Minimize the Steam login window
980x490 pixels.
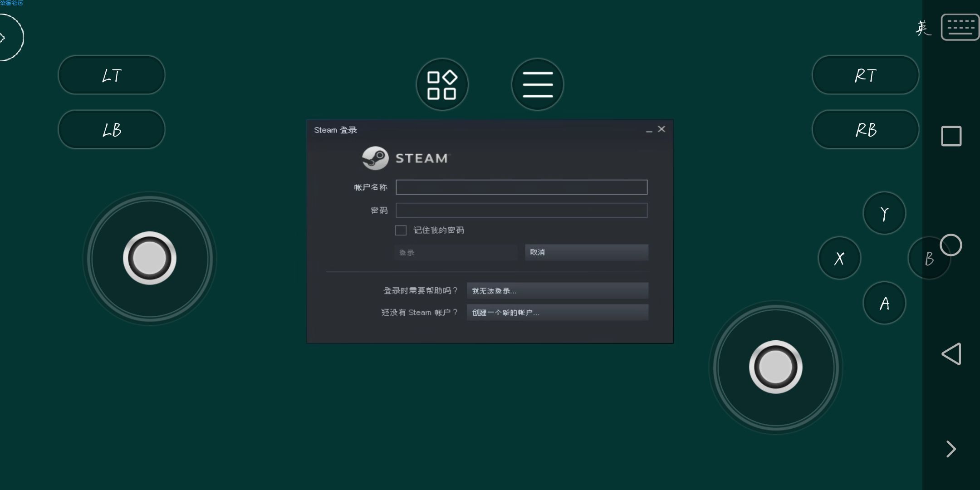point(649,130)
